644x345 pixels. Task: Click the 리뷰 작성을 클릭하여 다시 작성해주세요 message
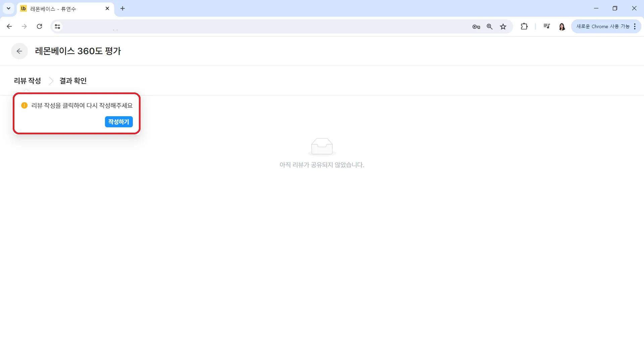(x=82, y=106)
